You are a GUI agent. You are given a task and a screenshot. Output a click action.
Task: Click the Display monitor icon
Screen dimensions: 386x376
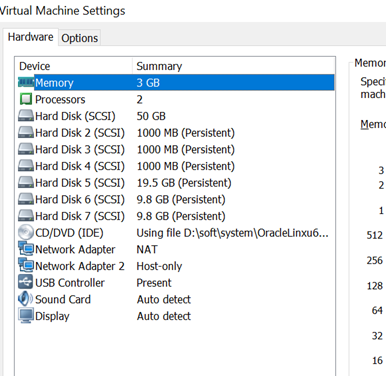pyautogui.click(x=26, y=316)
